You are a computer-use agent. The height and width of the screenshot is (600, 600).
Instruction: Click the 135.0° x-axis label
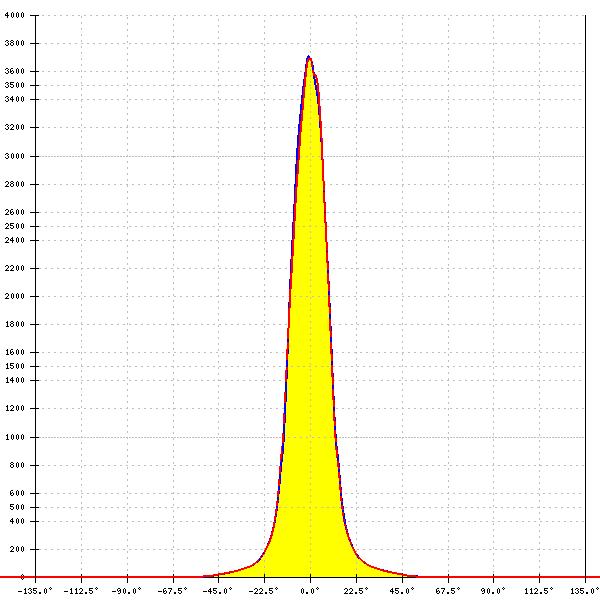click(585, 591)
